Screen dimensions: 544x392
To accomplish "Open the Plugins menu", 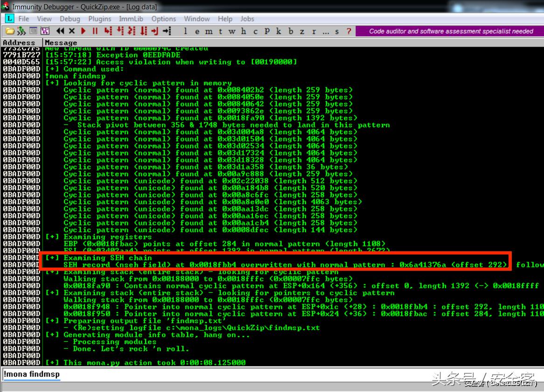I will click(99, 19).
